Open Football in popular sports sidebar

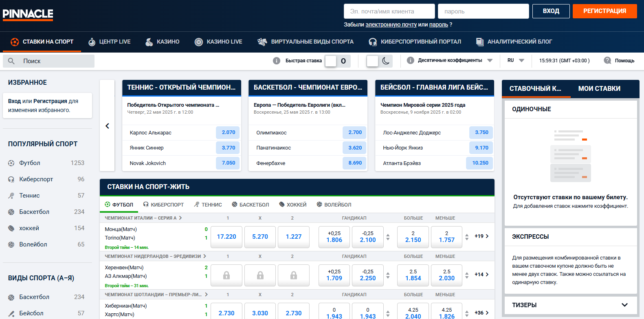point(30,163)
